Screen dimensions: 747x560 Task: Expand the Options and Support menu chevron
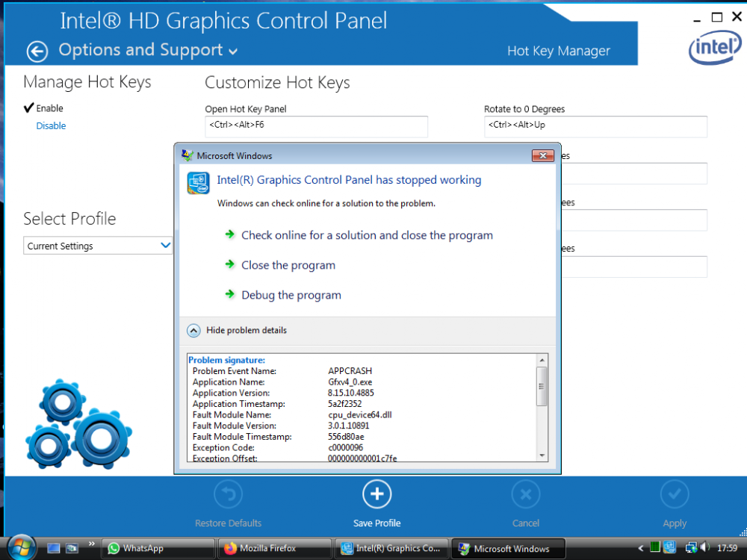pyautogui.click(x=233, y=52)
